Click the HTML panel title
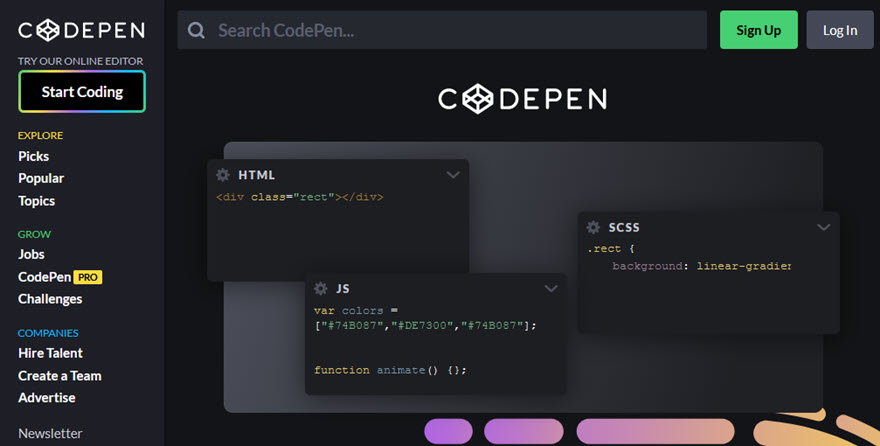880x446 pixels. pyautogui.click(x=256, y=175)
